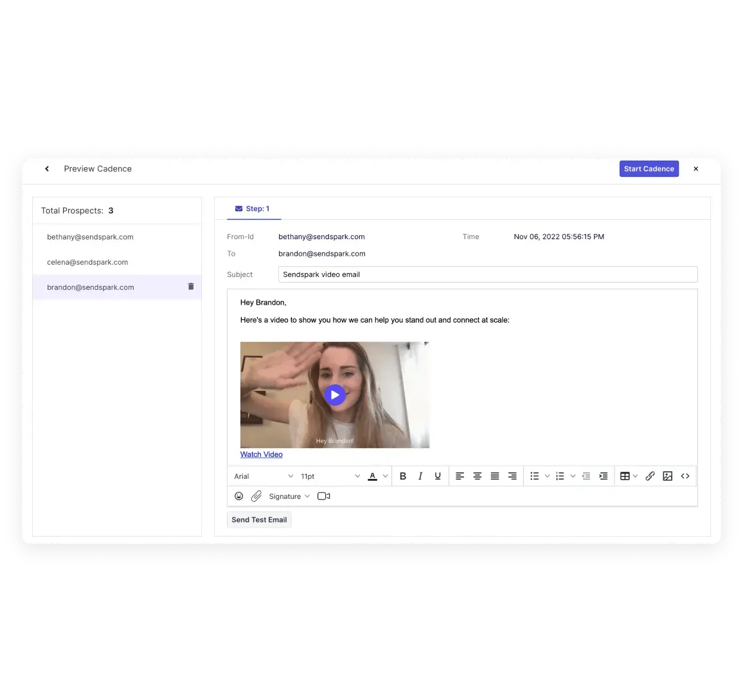Insert a video with the camera icon
743x700 pixels.
pos(324,496)
